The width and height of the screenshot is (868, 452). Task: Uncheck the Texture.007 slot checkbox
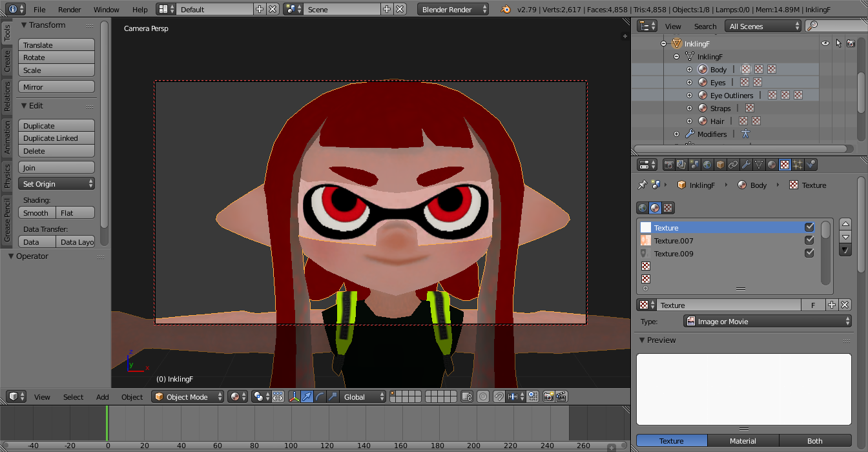click(809, 240)
